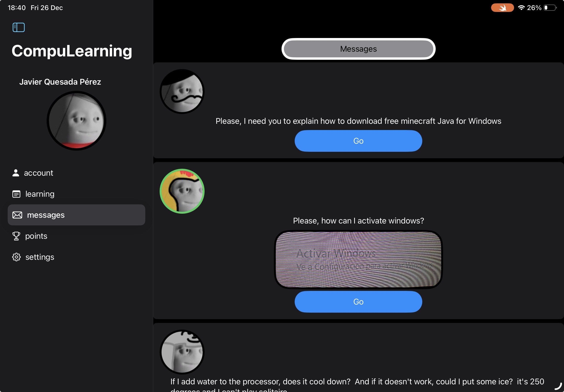Select the learning section label

[x=40, y=194]
